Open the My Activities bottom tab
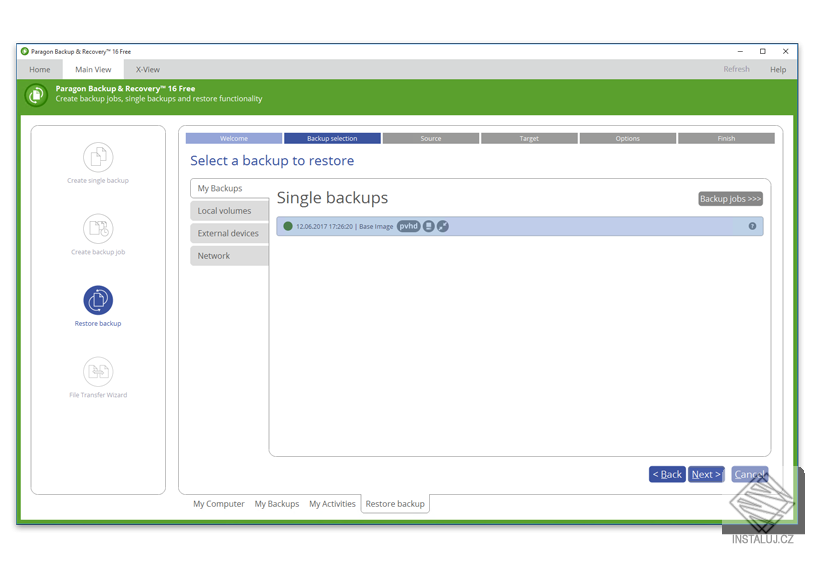Viewport: 813px width, 566px height. pyautogui.click(x=332, y=504)
